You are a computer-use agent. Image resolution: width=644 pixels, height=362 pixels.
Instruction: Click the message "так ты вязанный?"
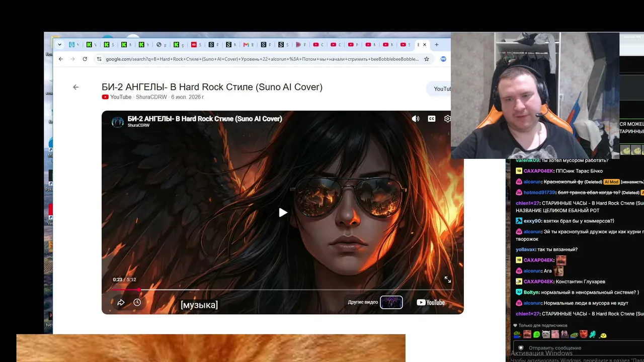[557, 249]
